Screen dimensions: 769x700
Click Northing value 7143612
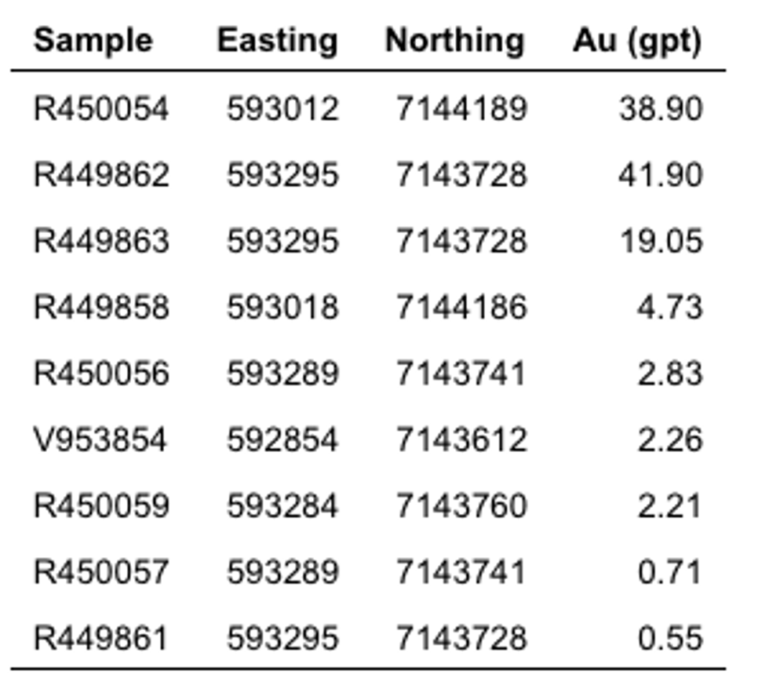point(461,439)
